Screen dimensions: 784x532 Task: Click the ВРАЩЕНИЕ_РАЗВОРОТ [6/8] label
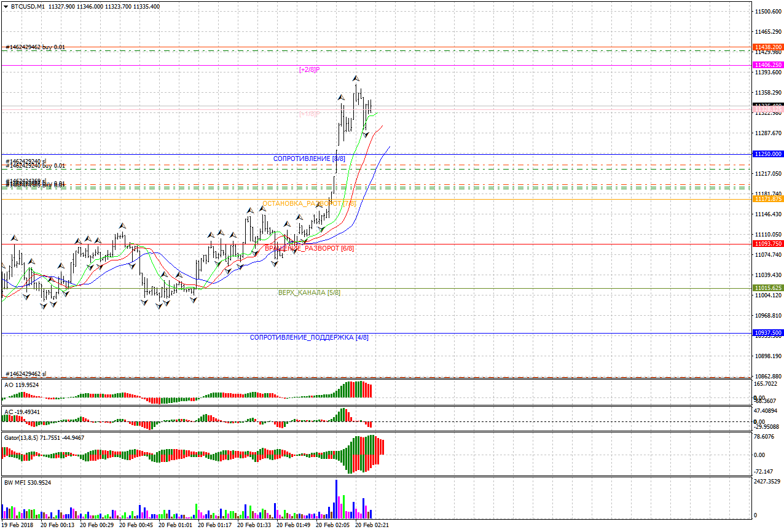(x=309, y=248)
